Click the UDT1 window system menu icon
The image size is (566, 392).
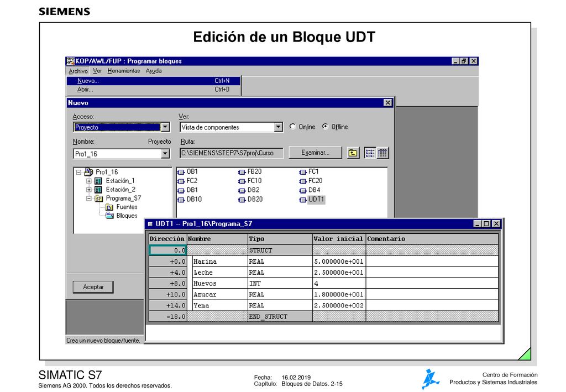[x=150, y=224]
